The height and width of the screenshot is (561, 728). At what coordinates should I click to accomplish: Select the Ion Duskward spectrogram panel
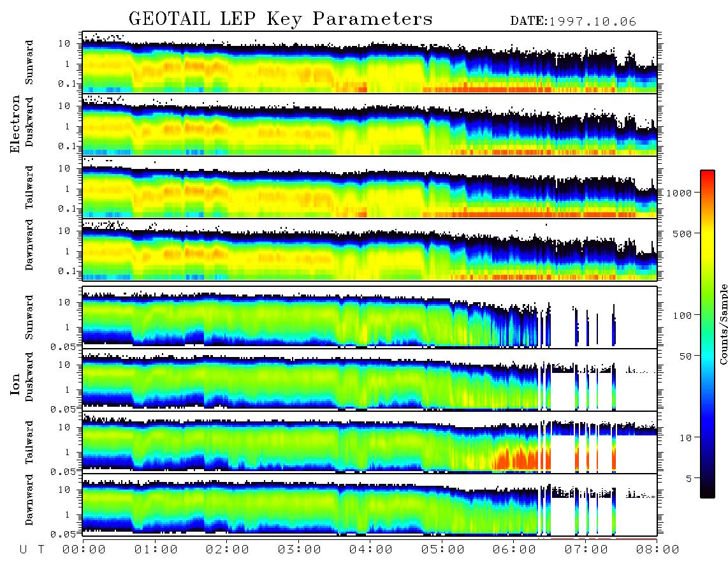click(370, 380)
